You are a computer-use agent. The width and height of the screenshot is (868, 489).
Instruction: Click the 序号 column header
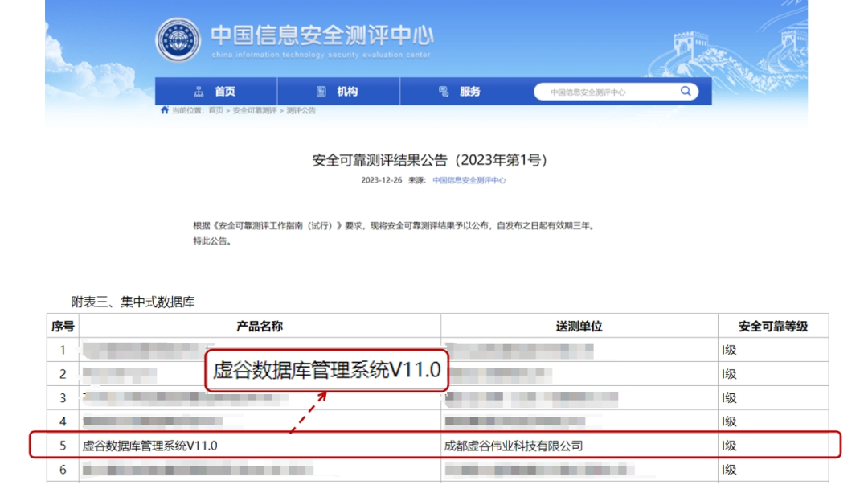click(63, 327)
